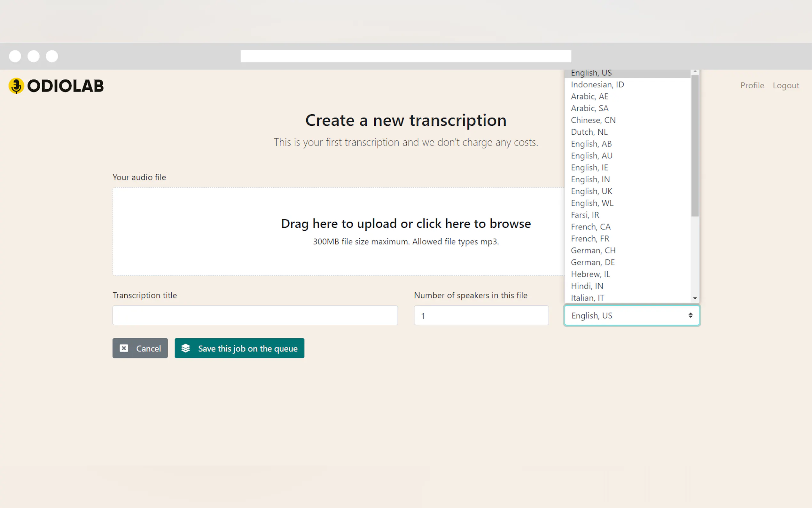The image size is (812, 508).
Task: Click the dropdown list scrollbar thumb
Action: tap(694, 145)
